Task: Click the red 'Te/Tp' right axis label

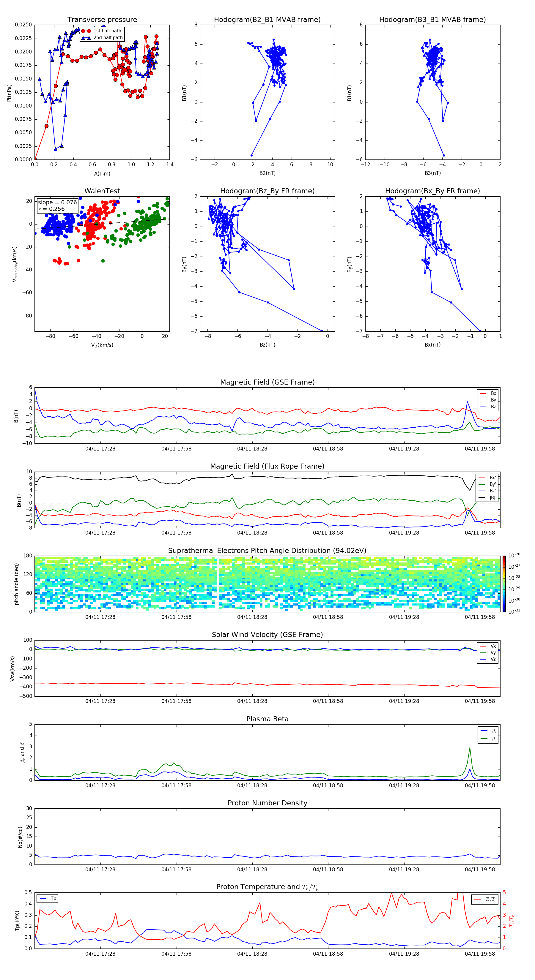Action: (x=512, y=921)
